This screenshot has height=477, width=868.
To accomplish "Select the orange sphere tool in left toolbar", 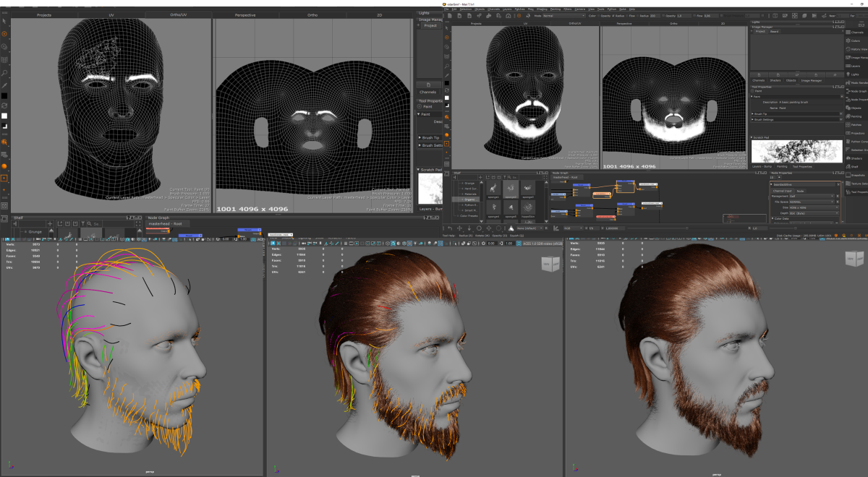I will pos(4,166).
